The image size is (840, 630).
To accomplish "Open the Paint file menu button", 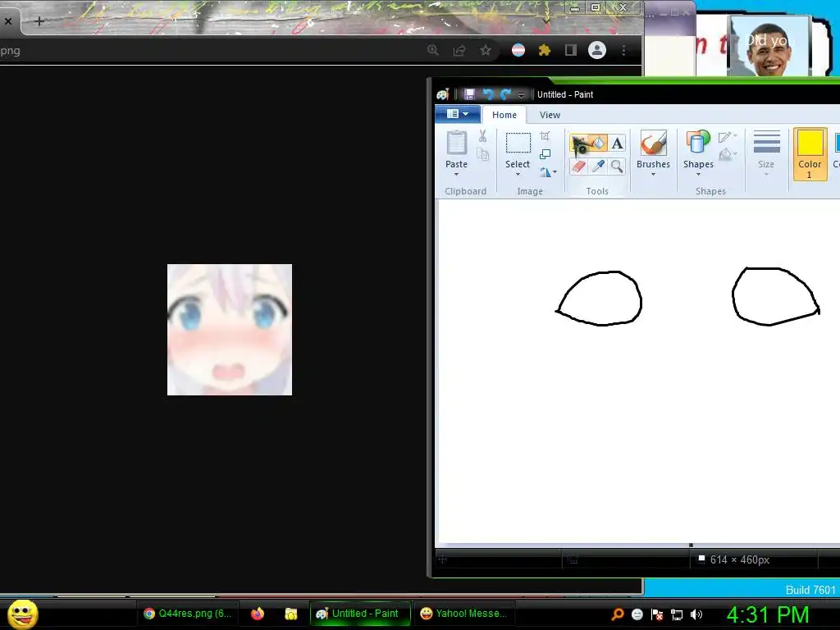I will point(458,114).
